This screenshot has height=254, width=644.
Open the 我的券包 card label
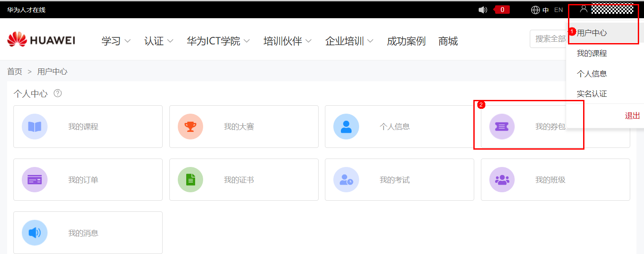[550, 127]
